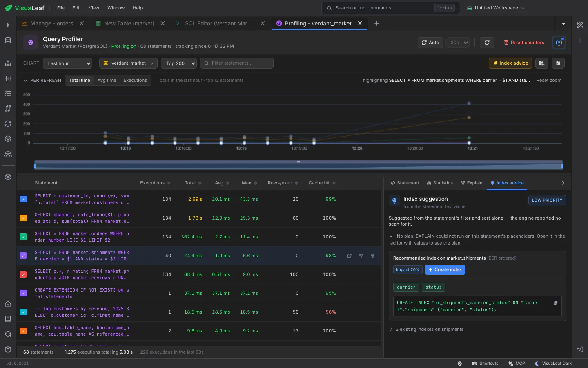588x368 pixels.
Task: Click the schema diagram sidebar icon
Action: (x=8, y=63)
